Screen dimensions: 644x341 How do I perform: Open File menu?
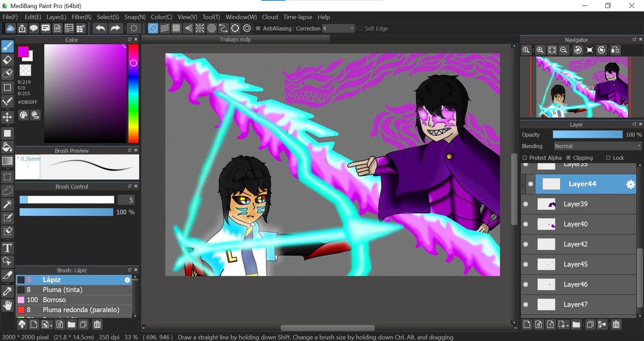(x=10, y=17)
